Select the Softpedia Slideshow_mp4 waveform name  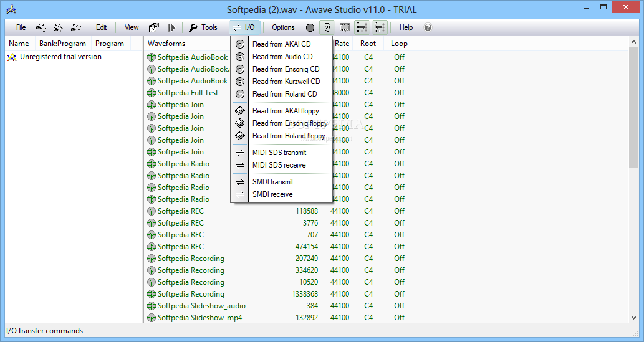pyautogui.click(x=200, y=318)
